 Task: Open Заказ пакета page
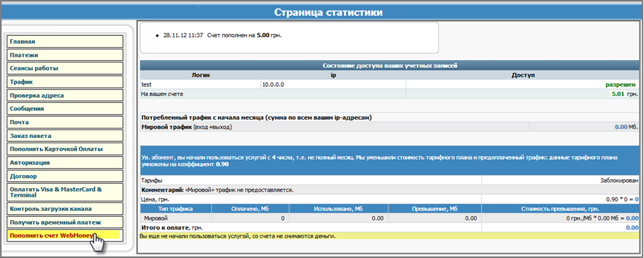pos(65,136)
